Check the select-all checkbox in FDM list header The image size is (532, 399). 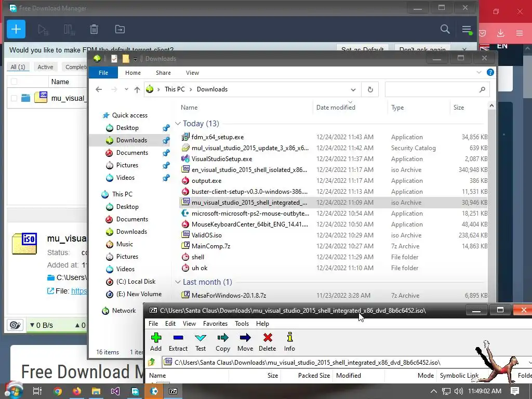[14, 82]
